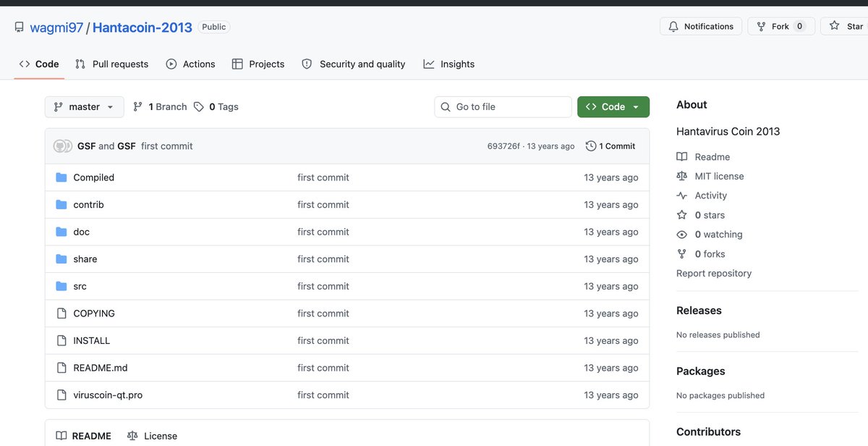Open the INSTALL file
868x446 pixels.
point(92,340)
